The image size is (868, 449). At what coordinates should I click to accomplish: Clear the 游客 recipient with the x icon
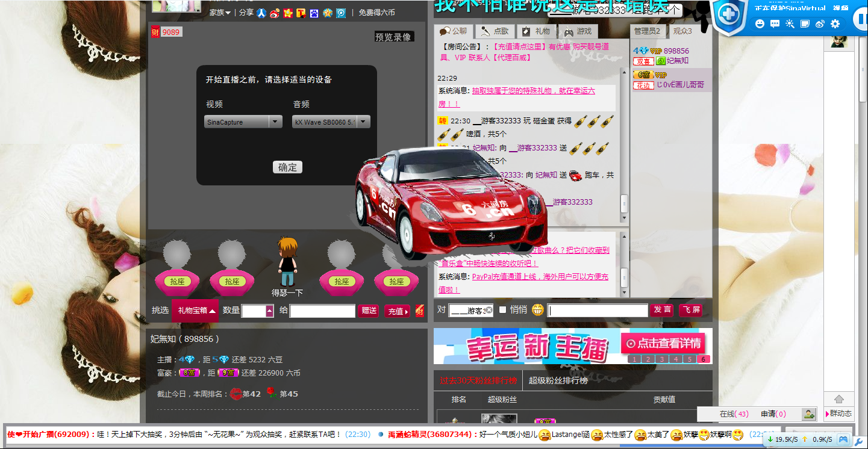(489, 310)
